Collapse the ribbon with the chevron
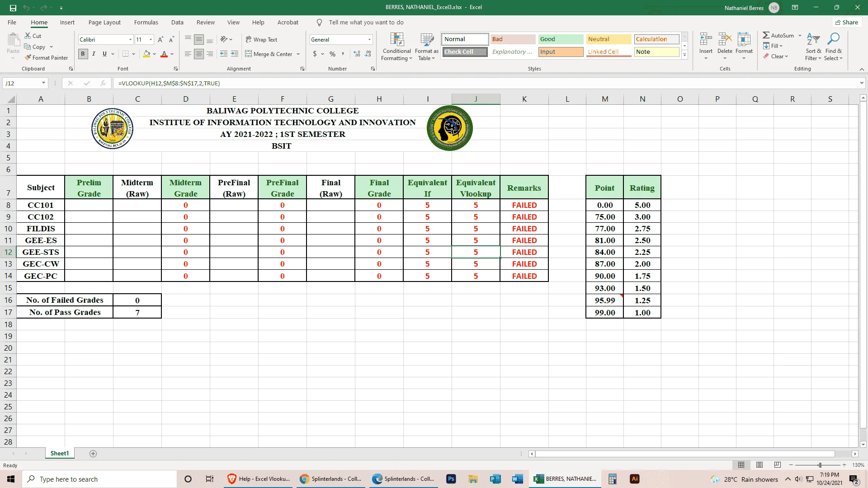This screenshot has height=488, width=868. point(862,69)
